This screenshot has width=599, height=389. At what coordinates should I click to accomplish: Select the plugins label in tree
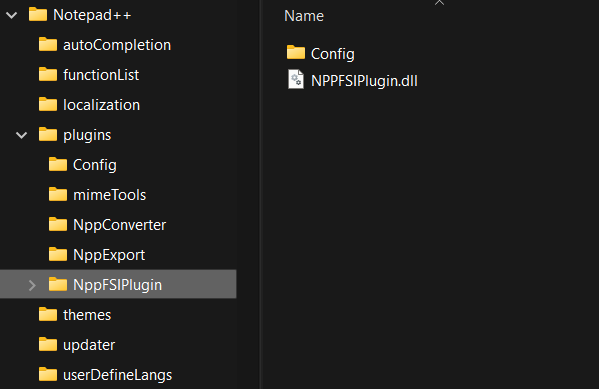[x=87, y=135]
